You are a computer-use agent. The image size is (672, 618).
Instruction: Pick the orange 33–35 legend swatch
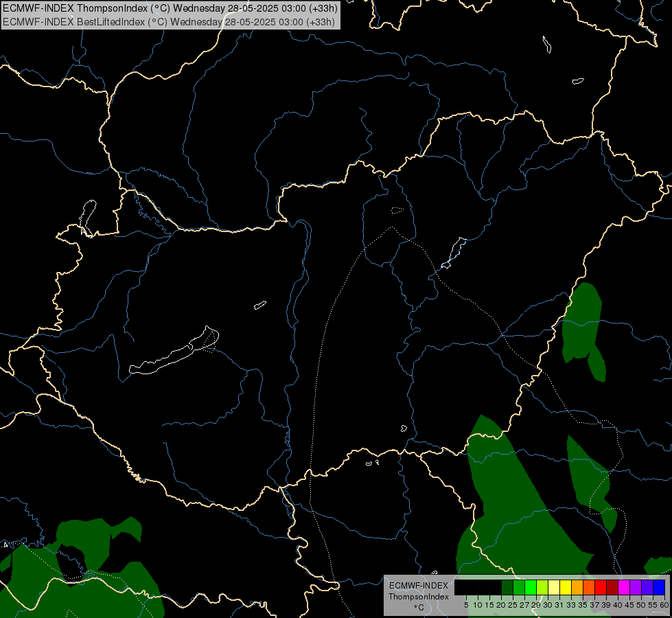click(577, 587)
